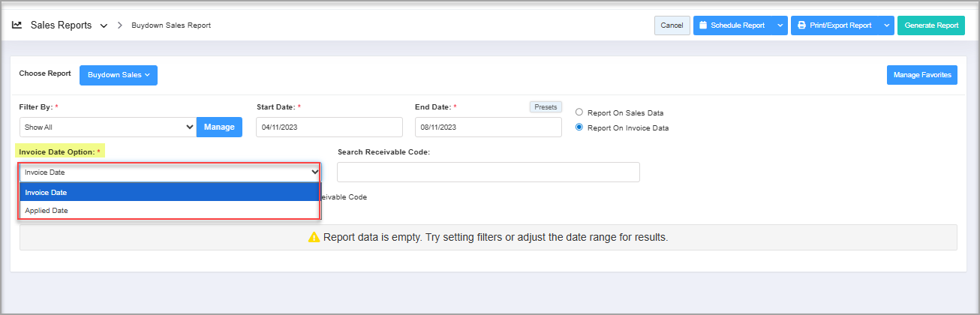Select Report On Invoice Data radio button
This screenshot has width=980, height=315.
click(579, 127)
